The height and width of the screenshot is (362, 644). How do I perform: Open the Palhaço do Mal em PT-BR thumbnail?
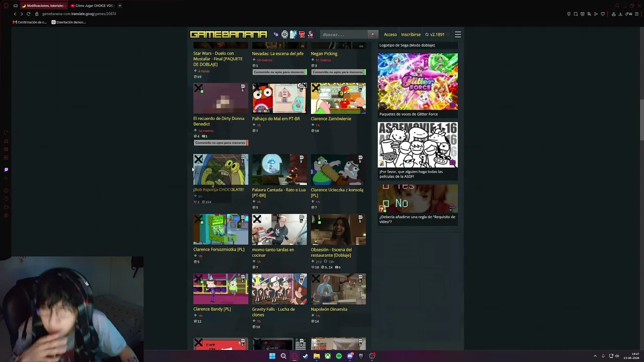(x=279, y=99)
